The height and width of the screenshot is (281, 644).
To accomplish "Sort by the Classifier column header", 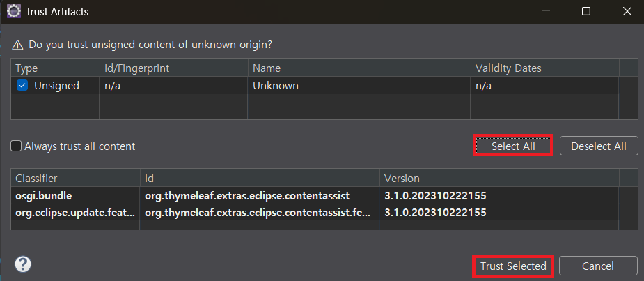I will [76, 178].
